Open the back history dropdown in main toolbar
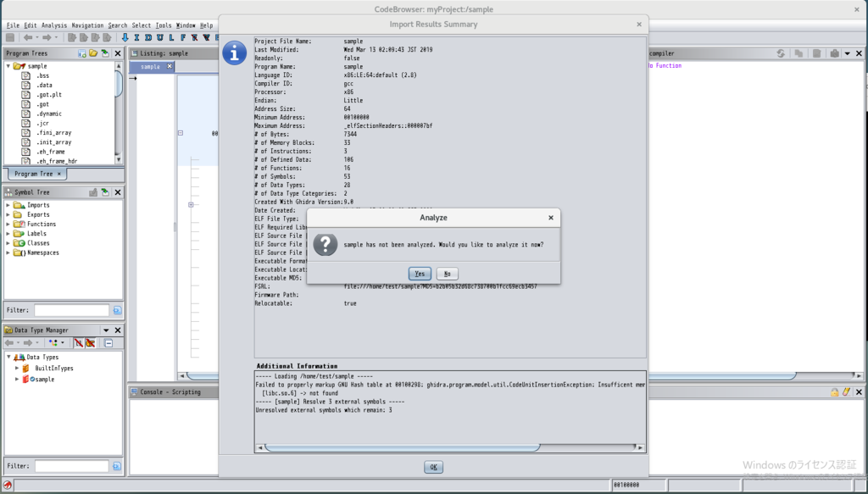This screenshot has width=868, height=494. (x=37, y=37)
